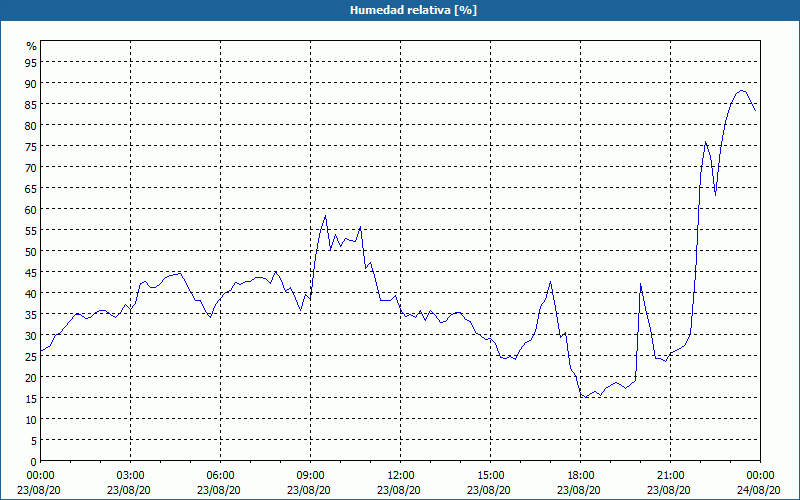800x500 pixels.
Task: Select the 45 y-axis tick label
Action: pyautogui.click(x=31, y=272)
